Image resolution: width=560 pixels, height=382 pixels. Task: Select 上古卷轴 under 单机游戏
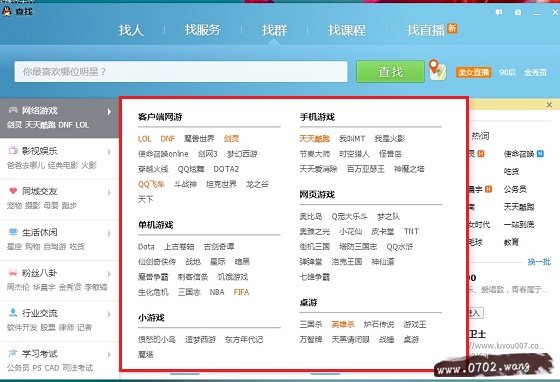pos(179,247)
